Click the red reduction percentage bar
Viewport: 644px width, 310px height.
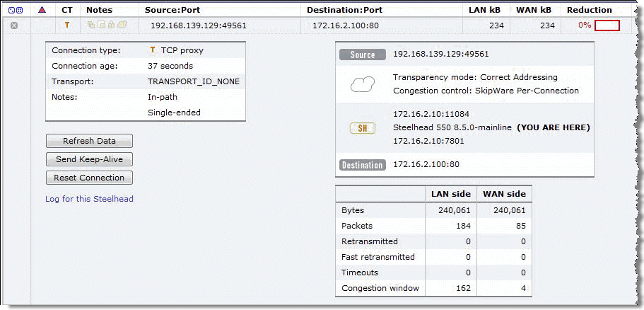click(x=607, y=25)
